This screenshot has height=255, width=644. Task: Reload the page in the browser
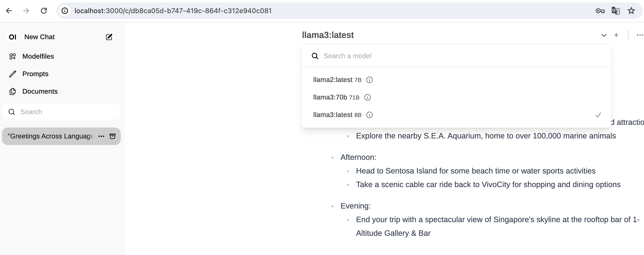44,11
